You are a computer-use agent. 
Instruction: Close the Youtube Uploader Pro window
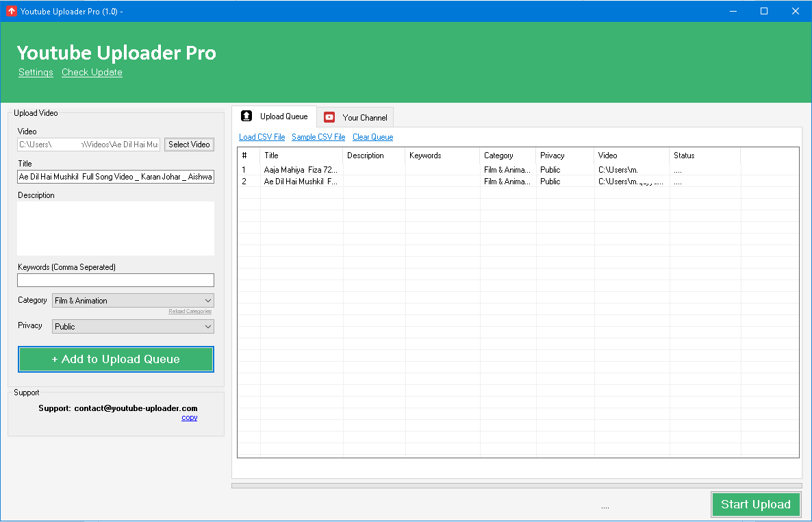(796, 11)
